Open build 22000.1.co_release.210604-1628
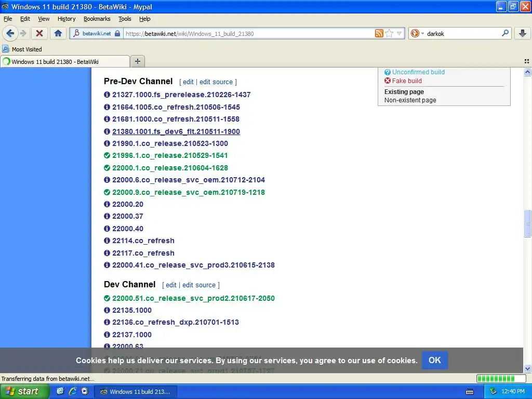This screenshot has width=532, height=399. point(170,168)
